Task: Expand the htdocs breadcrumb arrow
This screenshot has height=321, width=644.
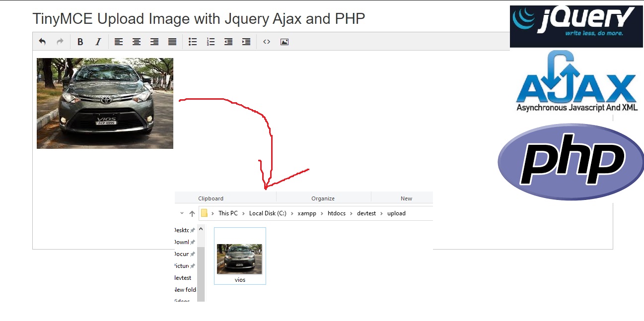Action: click(351, 213)
